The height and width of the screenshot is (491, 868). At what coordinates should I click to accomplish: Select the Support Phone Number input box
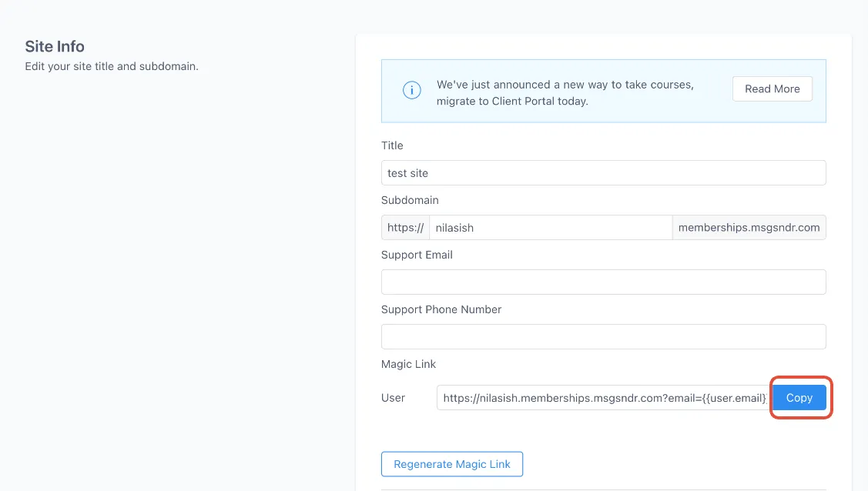tap(603, 337)
